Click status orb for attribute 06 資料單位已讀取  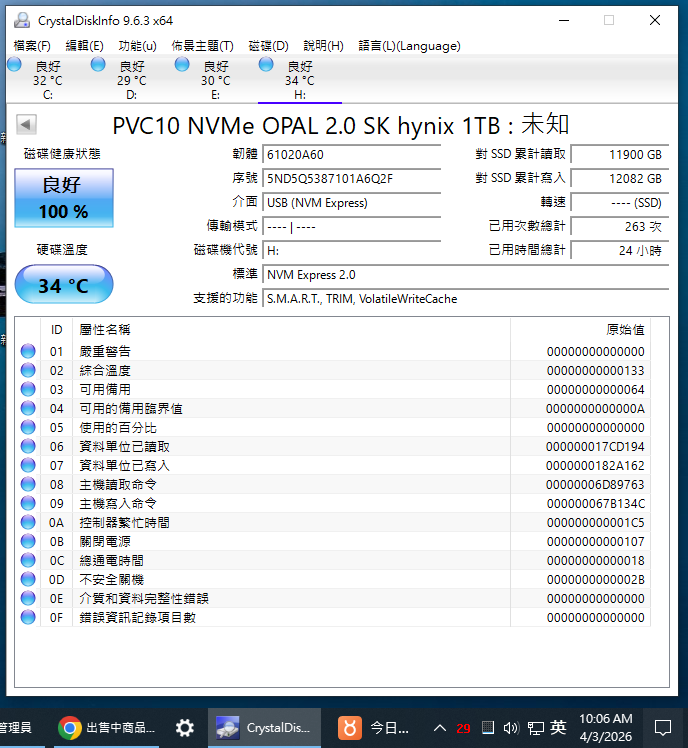point(28,446)
